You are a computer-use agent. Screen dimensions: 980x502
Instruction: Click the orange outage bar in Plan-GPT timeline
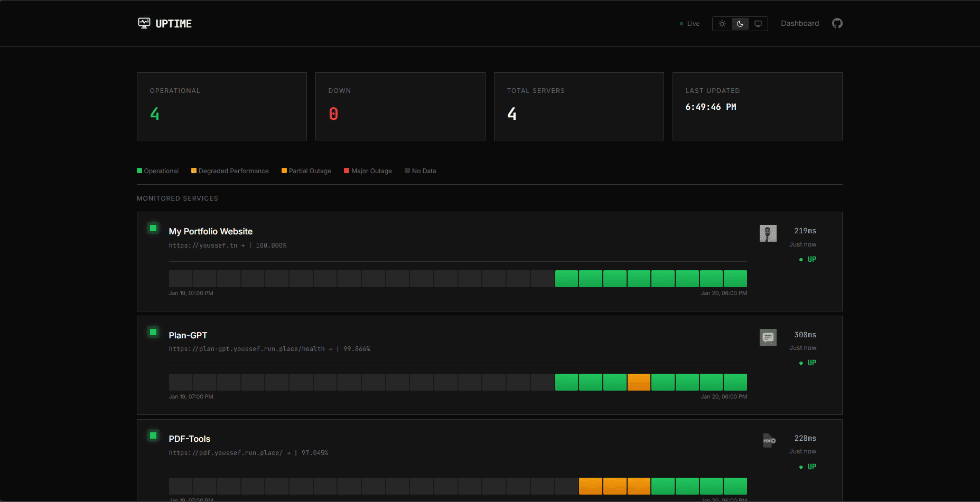coord(638,382)
